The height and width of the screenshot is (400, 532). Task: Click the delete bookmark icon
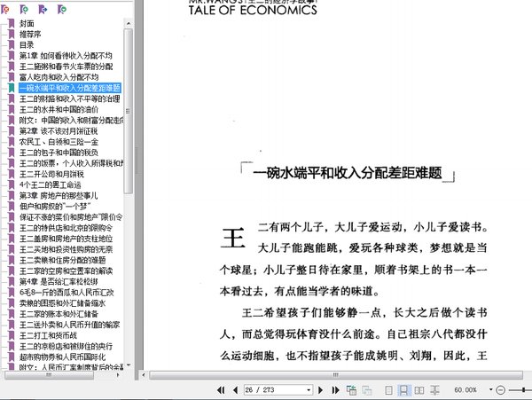tap(5, 10)
